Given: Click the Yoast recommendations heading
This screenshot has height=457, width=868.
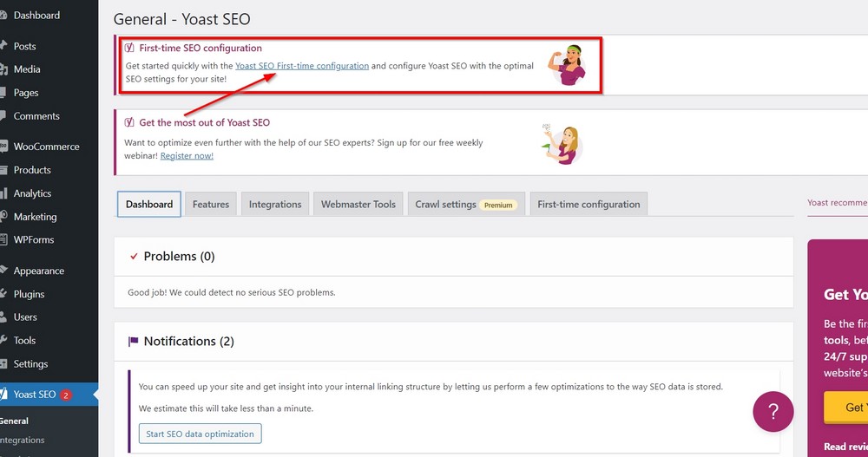Looking at the screenshot, I should [x=837, y=203].
